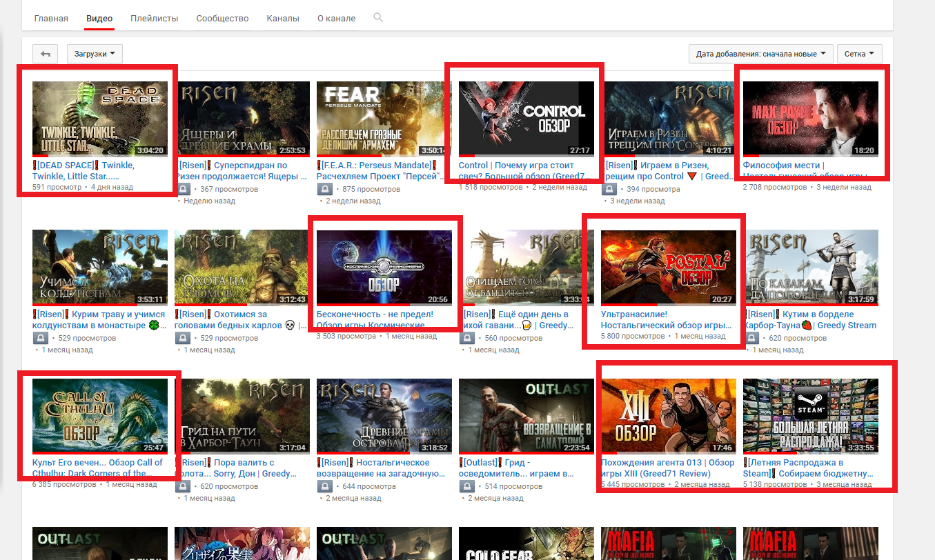Click the 3:04:20 duration badge
Image resolution: width=935 pixels, height=560 pixels.
coord(151,150)
